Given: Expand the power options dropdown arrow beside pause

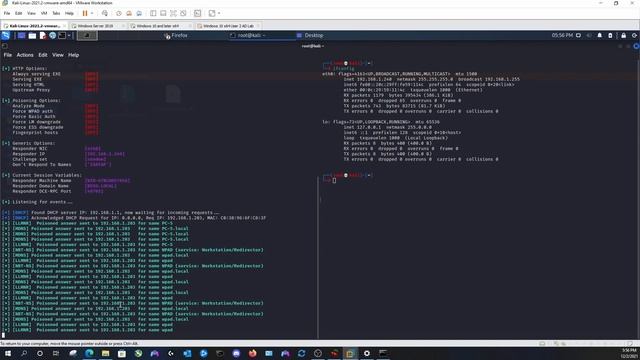Looking at the screenshot, I should (92, 13).
